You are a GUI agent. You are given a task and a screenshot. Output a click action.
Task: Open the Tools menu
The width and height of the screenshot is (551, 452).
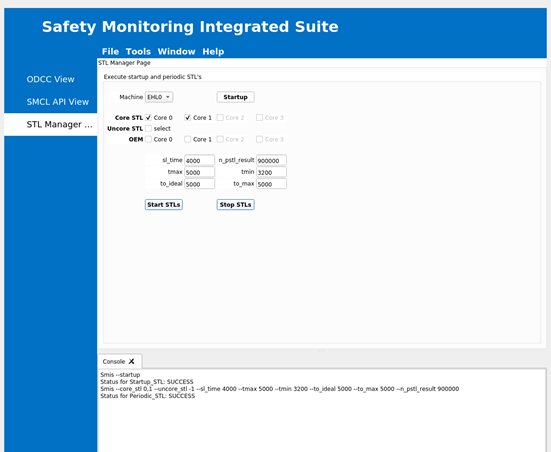click(x=138, y=52)
